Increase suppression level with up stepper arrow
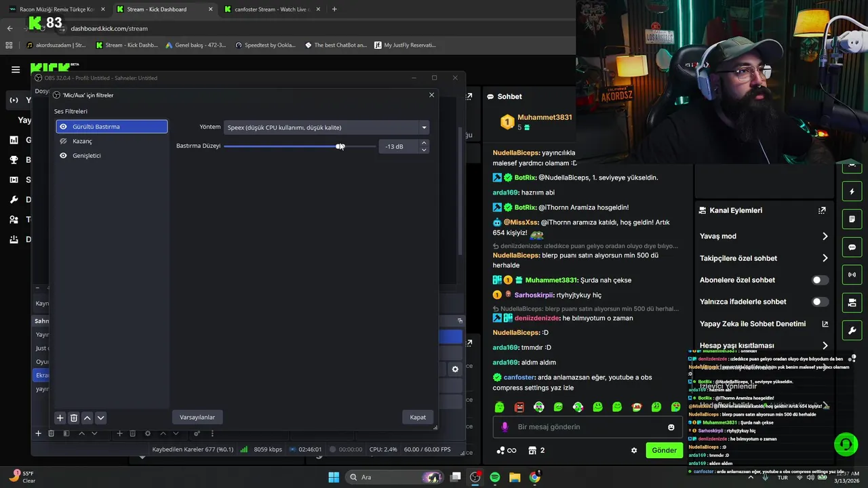This screenshot has height=488, width=868. [x=424, y=143]
